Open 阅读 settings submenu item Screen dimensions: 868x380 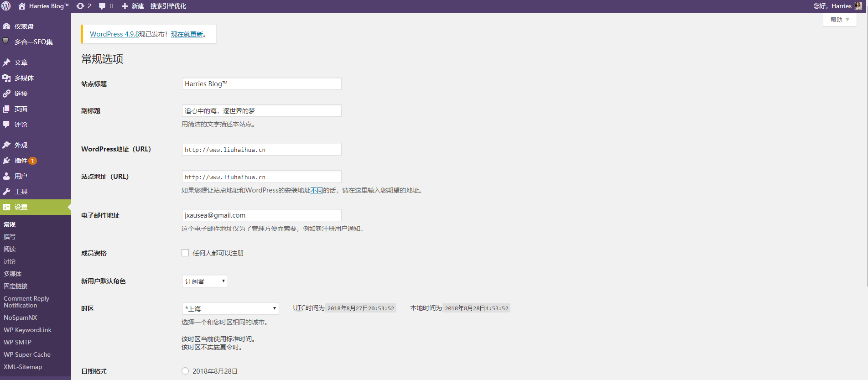pyautogui.click(x=10, y=249)
